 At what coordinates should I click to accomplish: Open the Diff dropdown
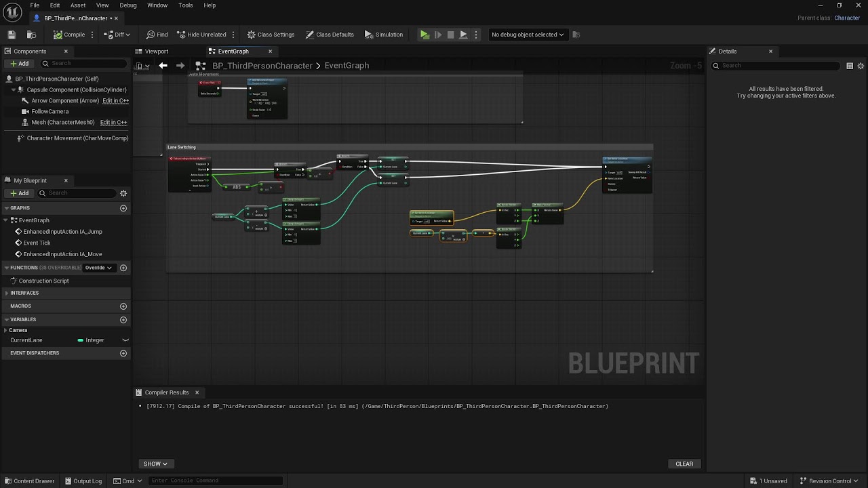click(117, 35)
